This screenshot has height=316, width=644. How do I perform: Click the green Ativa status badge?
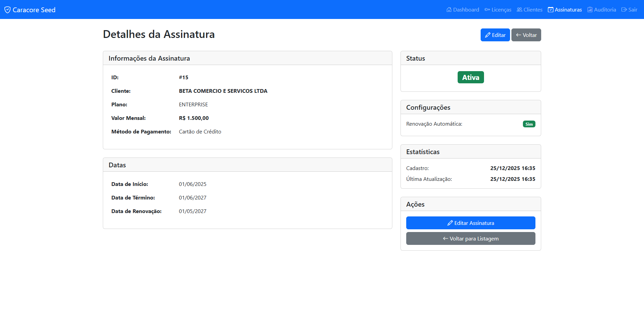[x=470, y=77]
